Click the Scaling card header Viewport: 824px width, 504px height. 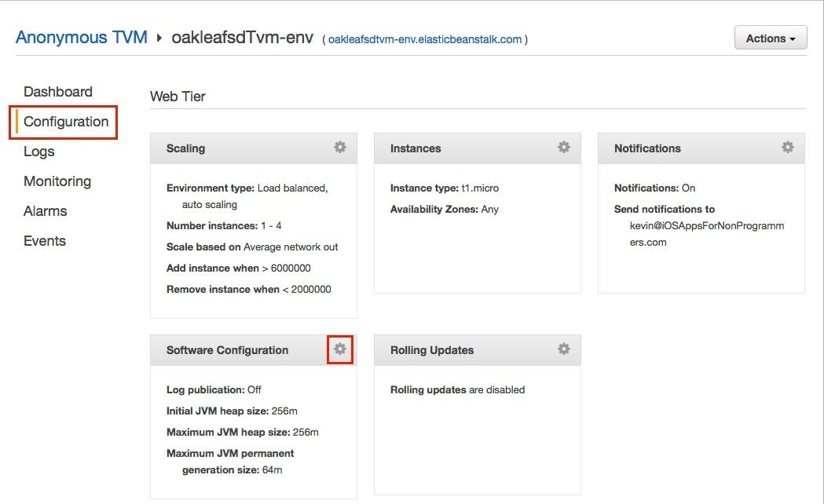click(186, 148)
